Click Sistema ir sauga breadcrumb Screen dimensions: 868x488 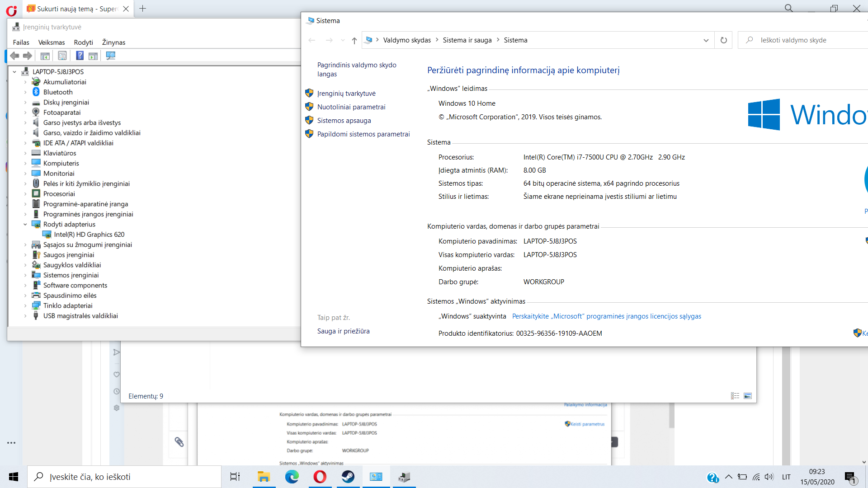point(467,40)
